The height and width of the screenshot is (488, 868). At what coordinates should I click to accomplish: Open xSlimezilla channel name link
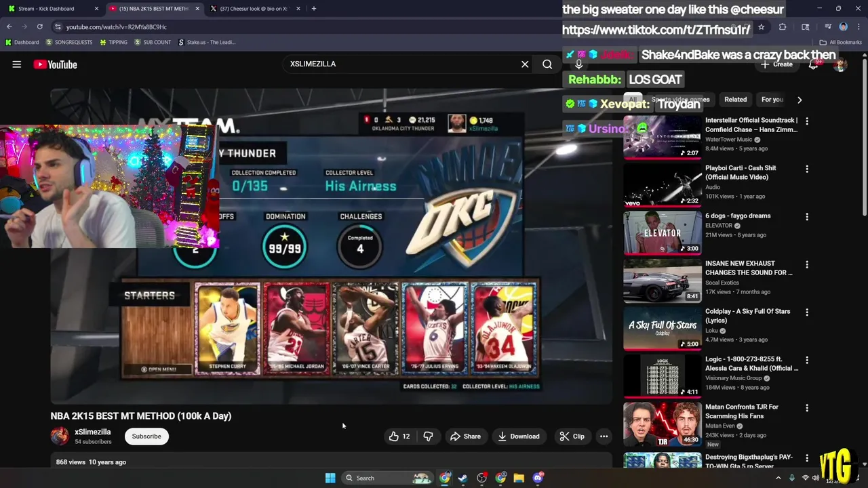[92, 432]
